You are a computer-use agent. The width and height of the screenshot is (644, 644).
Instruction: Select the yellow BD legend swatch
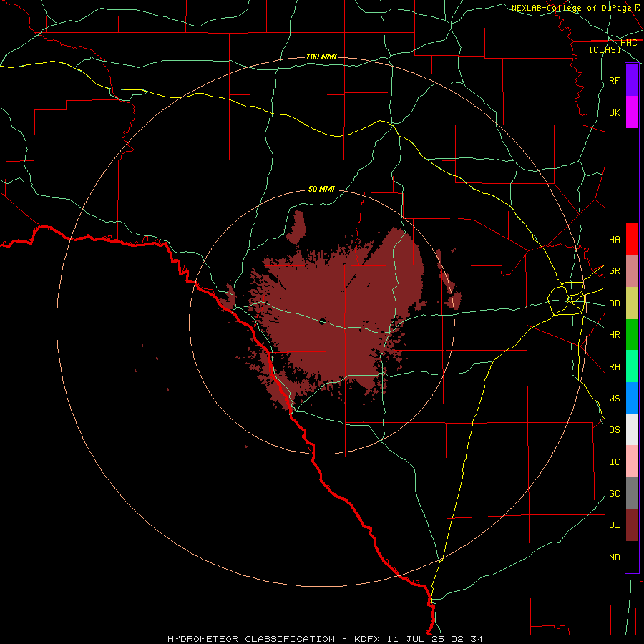632,303
